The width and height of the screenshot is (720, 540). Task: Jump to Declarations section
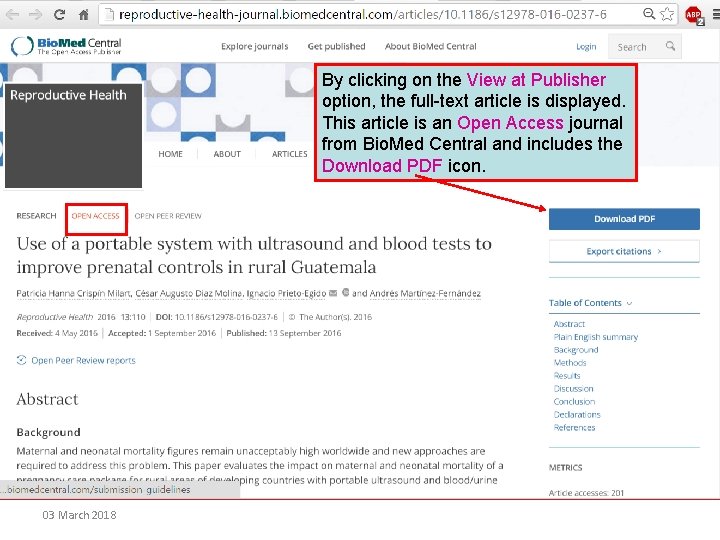[577, 414]
